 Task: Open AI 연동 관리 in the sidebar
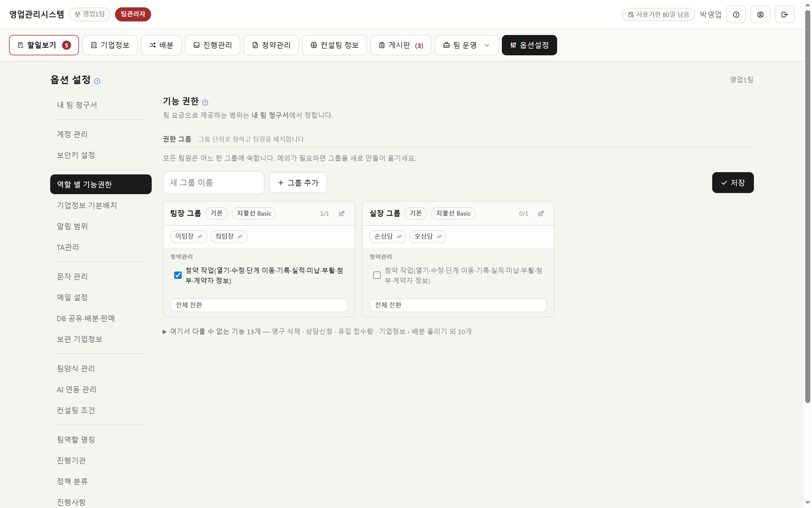pyautogui.click(x=101, y=389)
